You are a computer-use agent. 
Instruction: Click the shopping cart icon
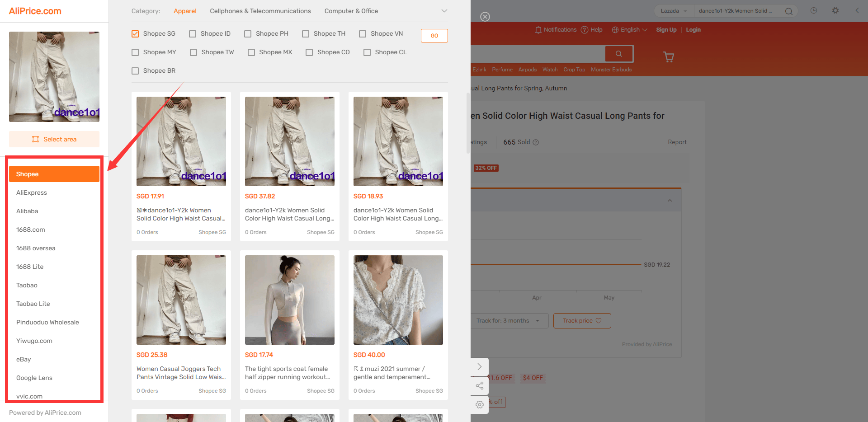[x=669, y=57]
